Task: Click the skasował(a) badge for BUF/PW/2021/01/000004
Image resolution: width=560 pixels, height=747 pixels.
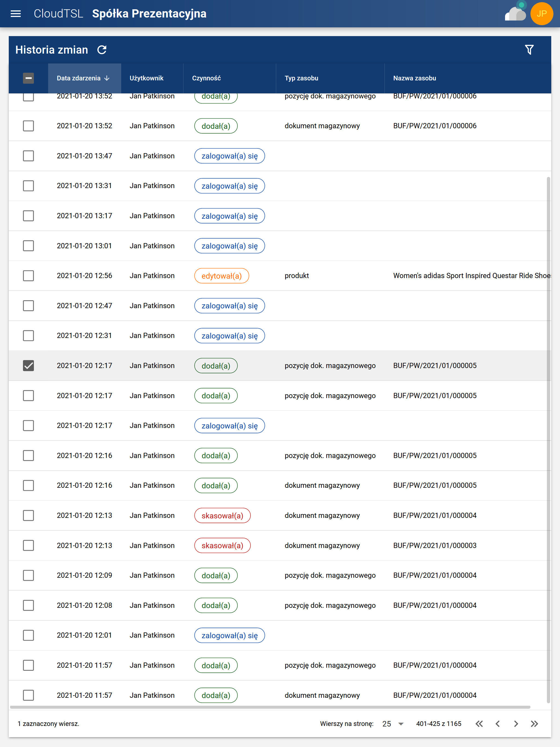Action: pyautogui.click(x=222, y=516)
